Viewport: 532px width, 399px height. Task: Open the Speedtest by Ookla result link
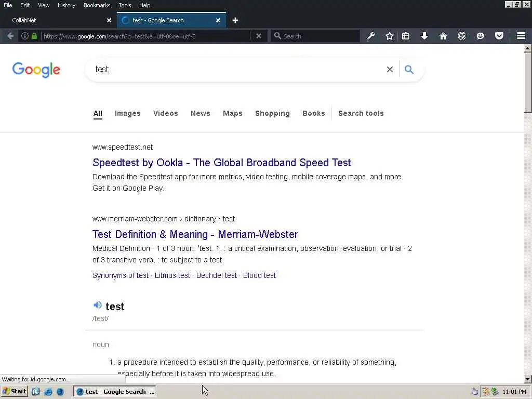point(221,163)
